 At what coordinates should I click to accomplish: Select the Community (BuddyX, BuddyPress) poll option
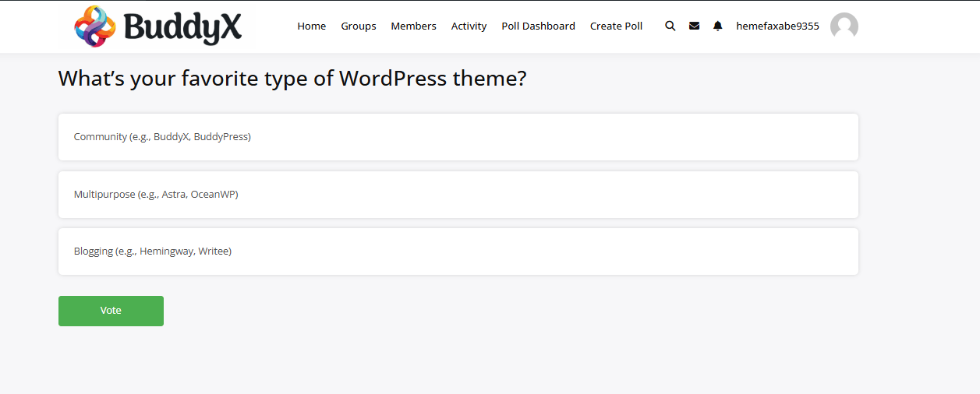[458, 137]
